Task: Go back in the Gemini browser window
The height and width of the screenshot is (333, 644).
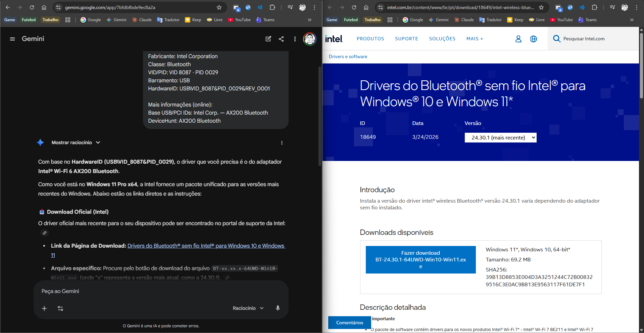Action: pos(8,7)
